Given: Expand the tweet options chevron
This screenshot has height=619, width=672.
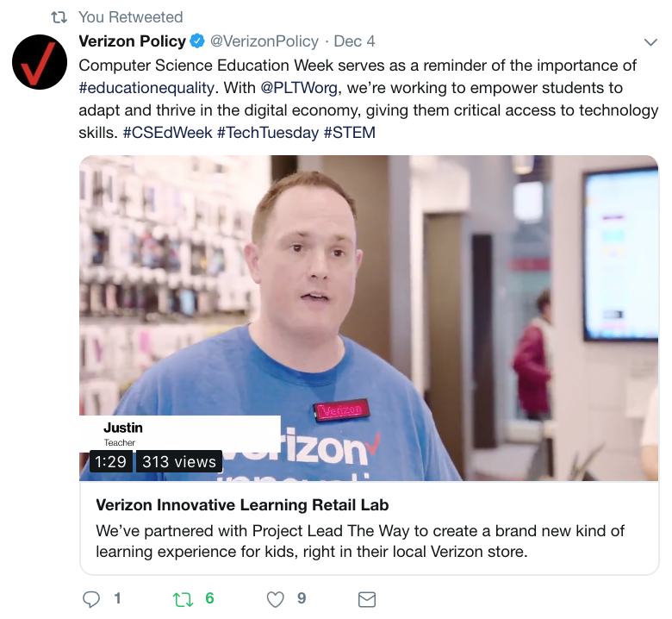Looking at the screenshot, I should point(650,42).
